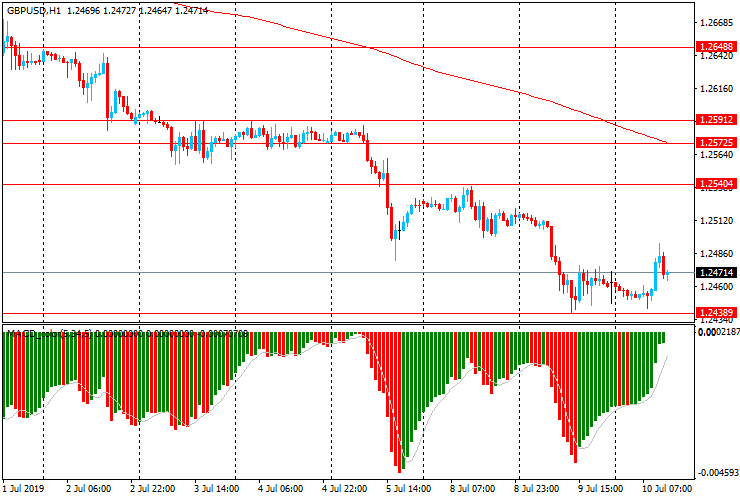Select the 1.24389 red price level label
740x500 pixels.
(x=716, y=313)
